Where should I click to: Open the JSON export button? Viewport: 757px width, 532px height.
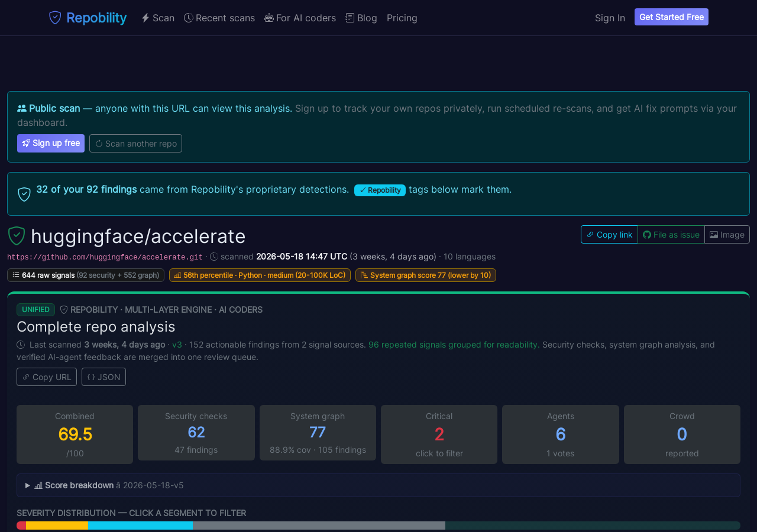click(103, 377)
